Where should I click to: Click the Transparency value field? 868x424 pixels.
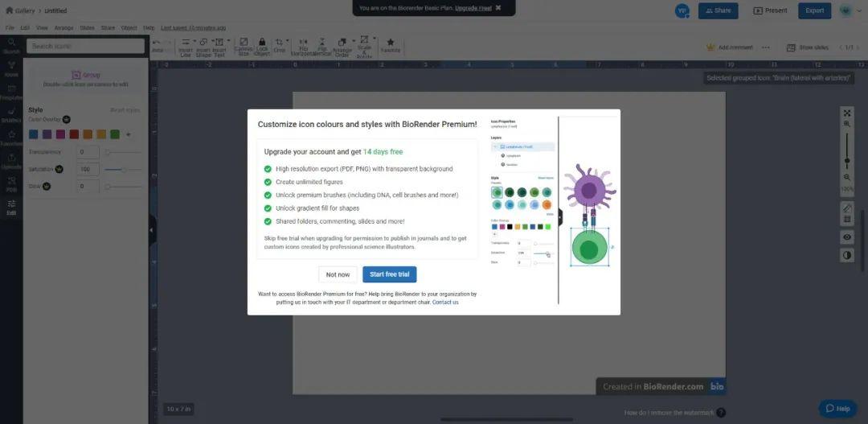(x=88, y=152)
